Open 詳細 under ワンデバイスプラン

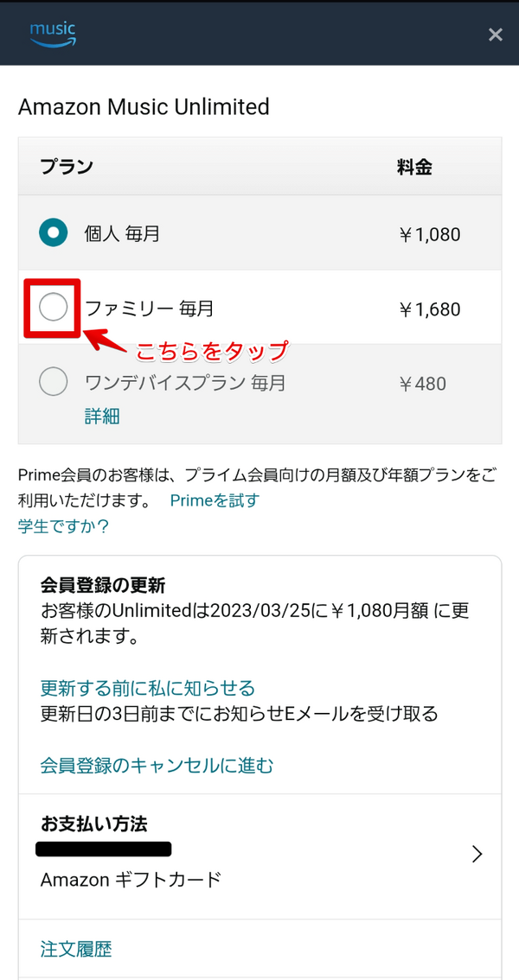[102, 417]
